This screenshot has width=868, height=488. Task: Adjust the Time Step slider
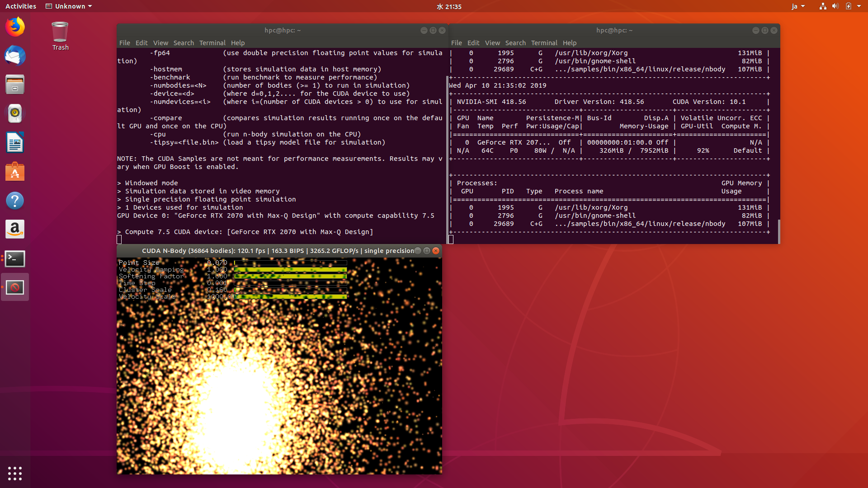pyautogui.click(x=290, y=283)
